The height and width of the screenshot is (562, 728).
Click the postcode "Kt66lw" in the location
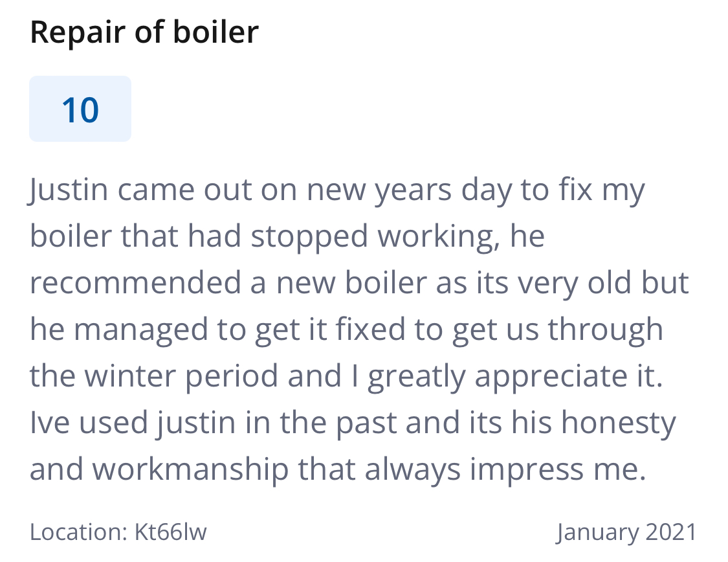click(170, 532)
